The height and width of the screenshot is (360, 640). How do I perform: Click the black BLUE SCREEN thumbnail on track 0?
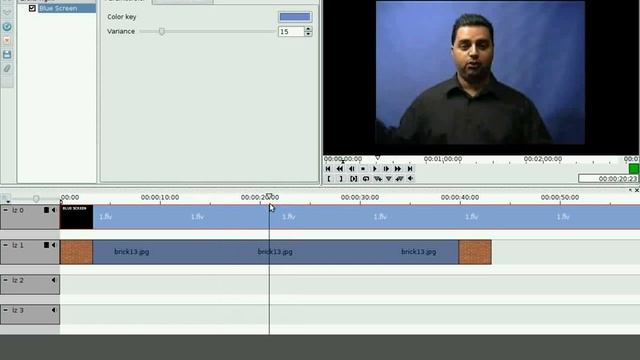(x=77, y=217)
